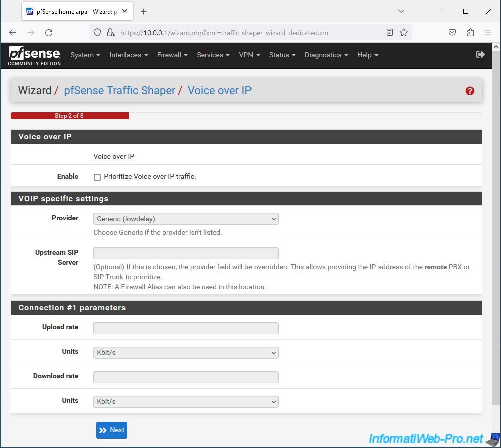Open a new tab with the plus icon
Viewport: 501px width, 448px height.
144,12
